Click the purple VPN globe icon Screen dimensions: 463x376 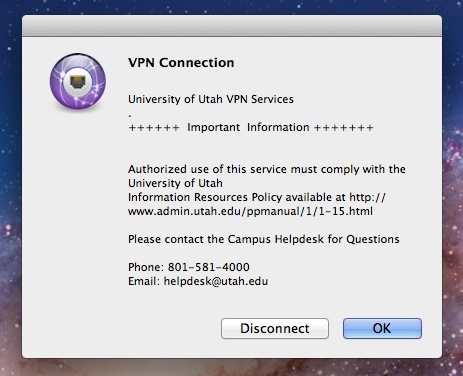click(78, 81)
